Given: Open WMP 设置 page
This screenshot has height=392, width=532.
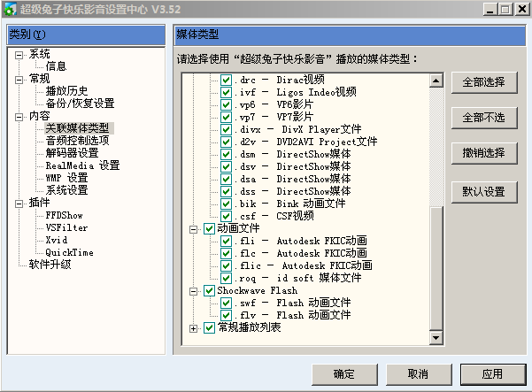Looking at the screenshot, I should tap(67, 178).
